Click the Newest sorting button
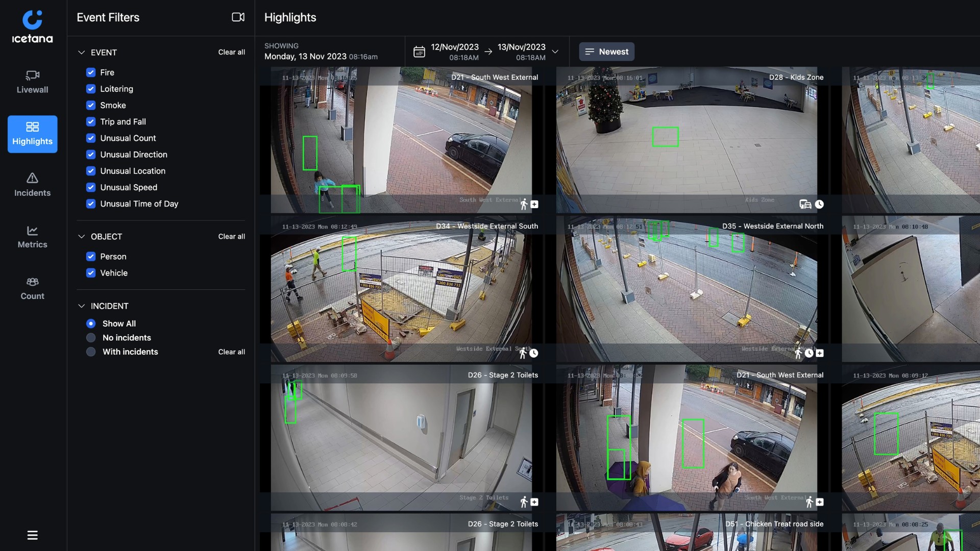This screenshot has width=980, height=551. point(606,52)
